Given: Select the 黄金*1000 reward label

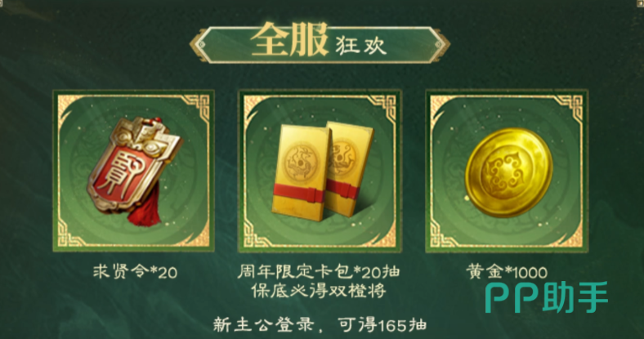Looking at the screenshot, I should (x=507, y=272).
